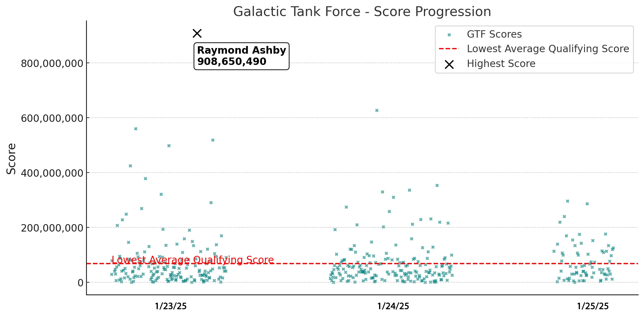
Task: Click the teal point near 560 million
Action: pos(136,129)
